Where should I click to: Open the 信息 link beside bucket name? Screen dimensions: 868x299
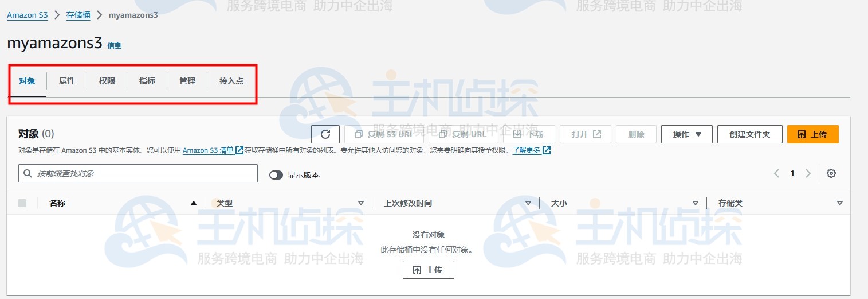(x=114, y=45)
